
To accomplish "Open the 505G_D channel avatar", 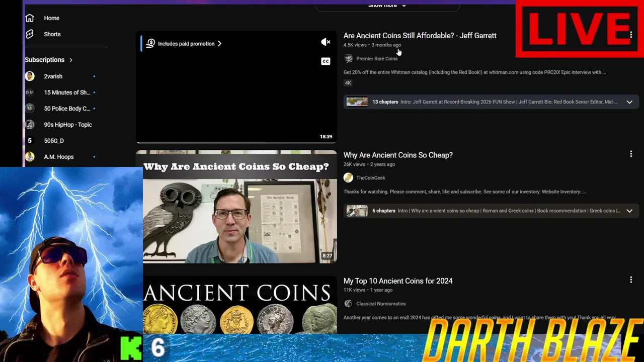I will pyautogui.click(x=30, y=141).
